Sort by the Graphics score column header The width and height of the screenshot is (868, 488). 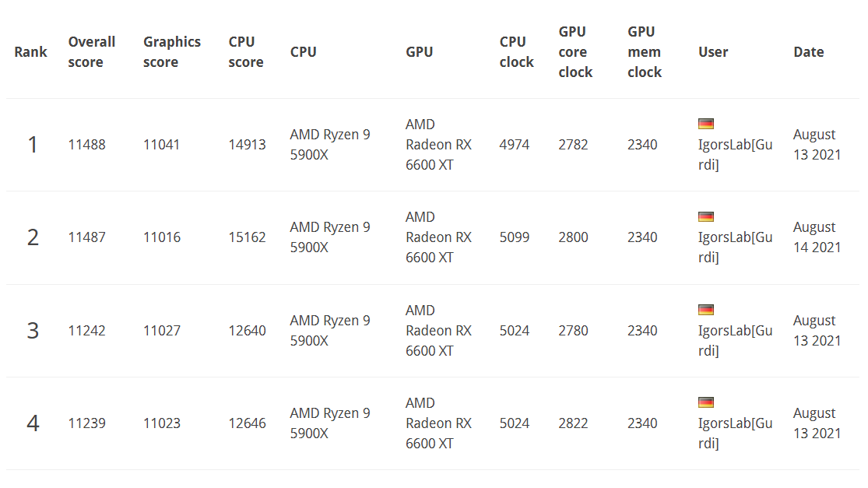click(x=171, y=52)
